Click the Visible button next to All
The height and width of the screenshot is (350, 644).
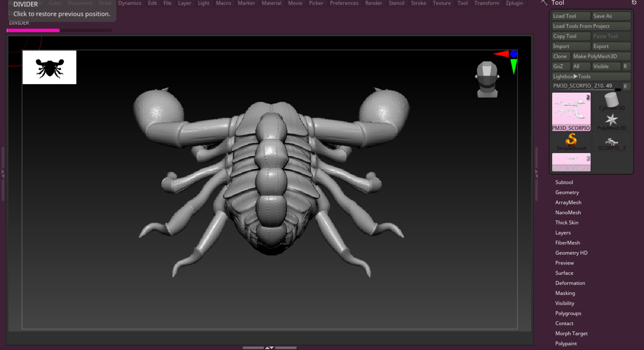(x=606, y=67)
